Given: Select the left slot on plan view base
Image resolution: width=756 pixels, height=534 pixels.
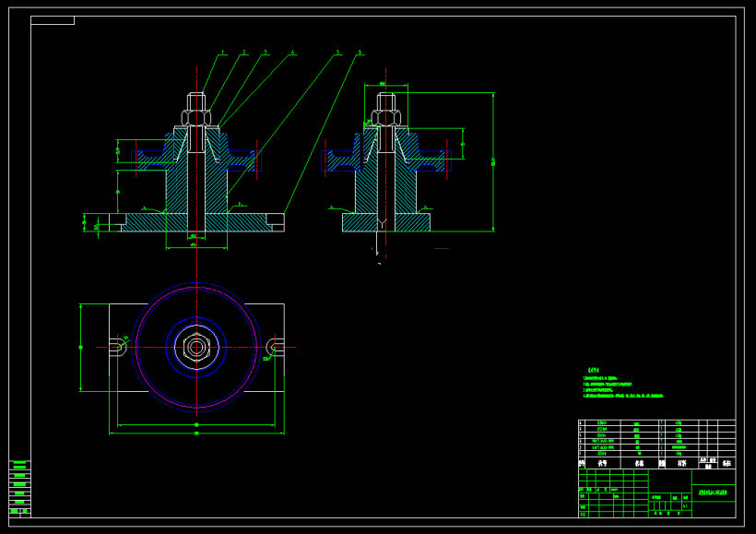Looking at the screenshot, I should [118, 348].
